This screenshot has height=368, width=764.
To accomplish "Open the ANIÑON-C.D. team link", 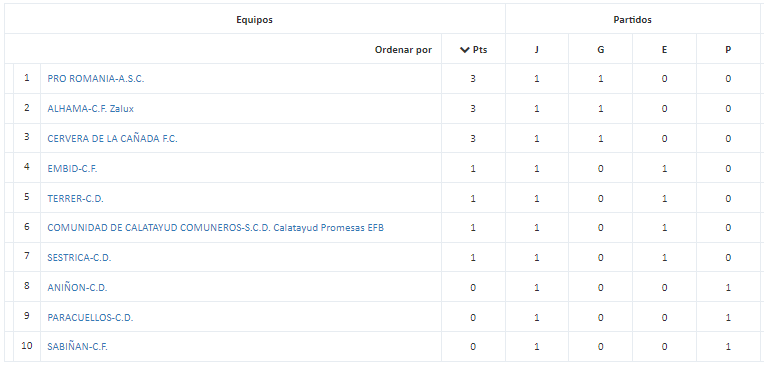I will 77,288.
